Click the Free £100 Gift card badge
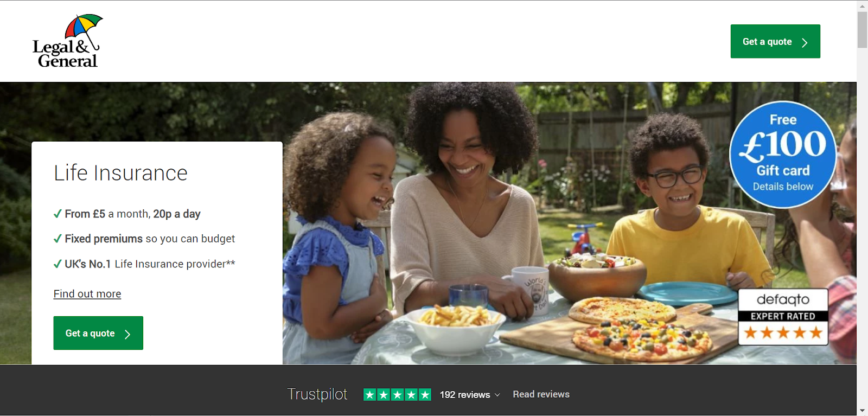Screen dimensions: 868x416 point(783,155)
